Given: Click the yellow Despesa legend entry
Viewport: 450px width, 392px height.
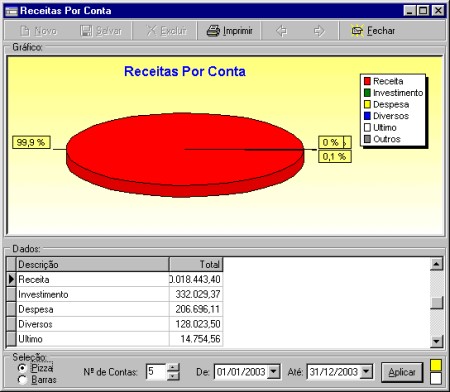Looking at the screenshot, I should [387, 104].
